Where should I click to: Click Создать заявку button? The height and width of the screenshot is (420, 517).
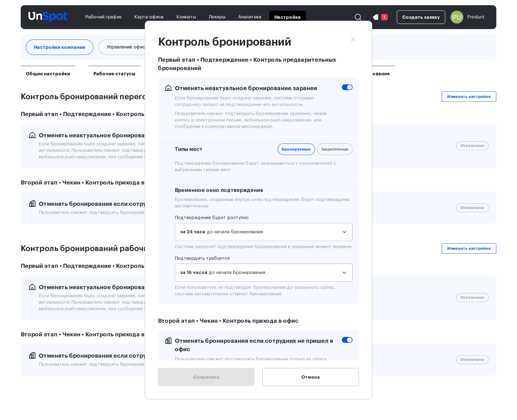coord(420,17)
